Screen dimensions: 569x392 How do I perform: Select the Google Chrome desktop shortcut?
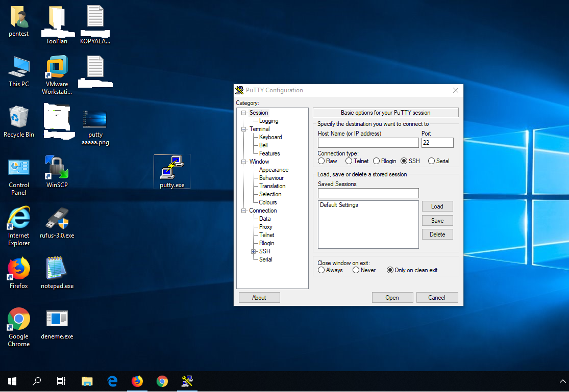(x=18, y=327)
